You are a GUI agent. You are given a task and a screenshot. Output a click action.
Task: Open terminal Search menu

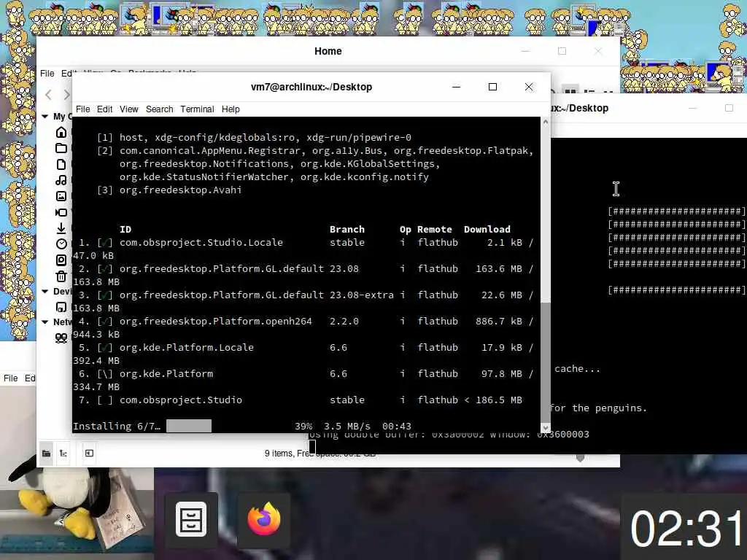tap(159, 109)
